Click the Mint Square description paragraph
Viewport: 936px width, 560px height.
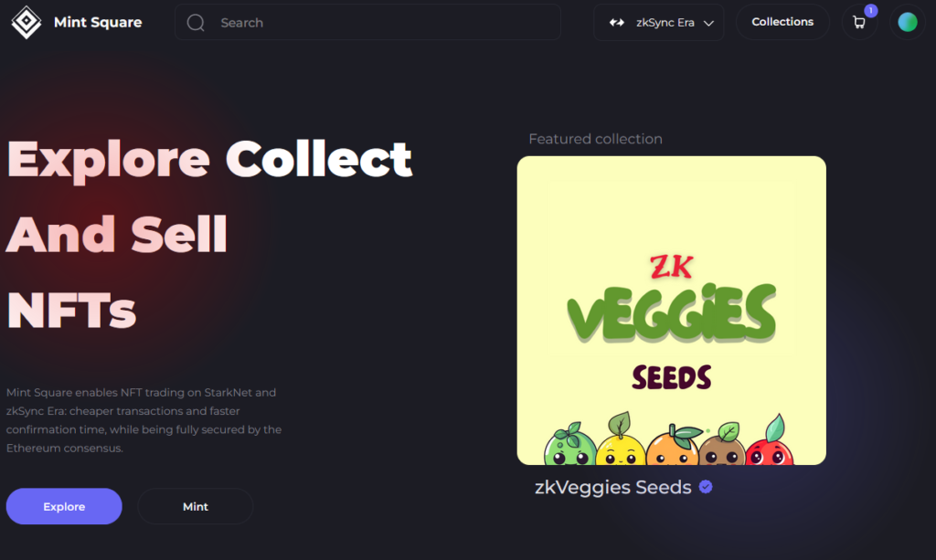(144, 420)
